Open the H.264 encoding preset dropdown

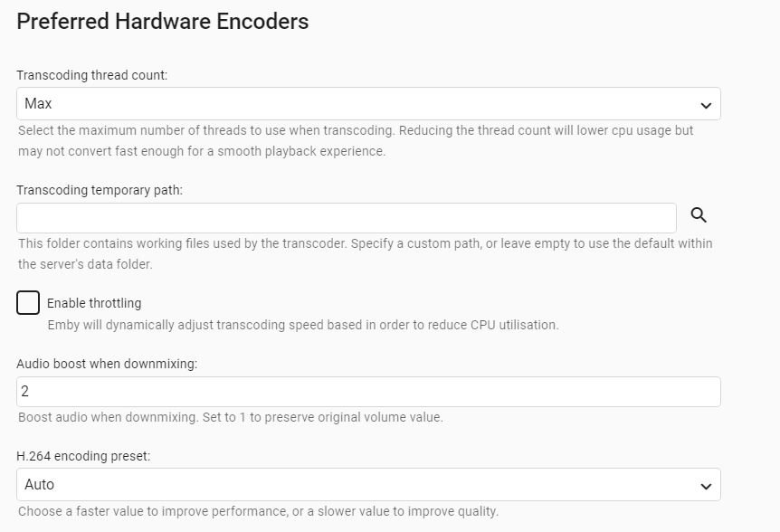click(368, 485)
